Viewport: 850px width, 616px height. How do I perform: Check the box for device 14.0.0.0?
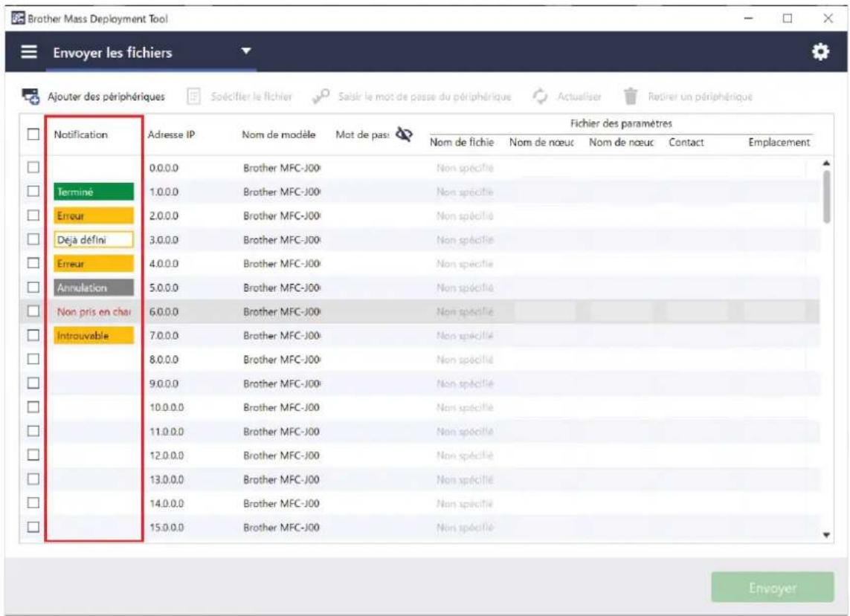coord(33,503)
